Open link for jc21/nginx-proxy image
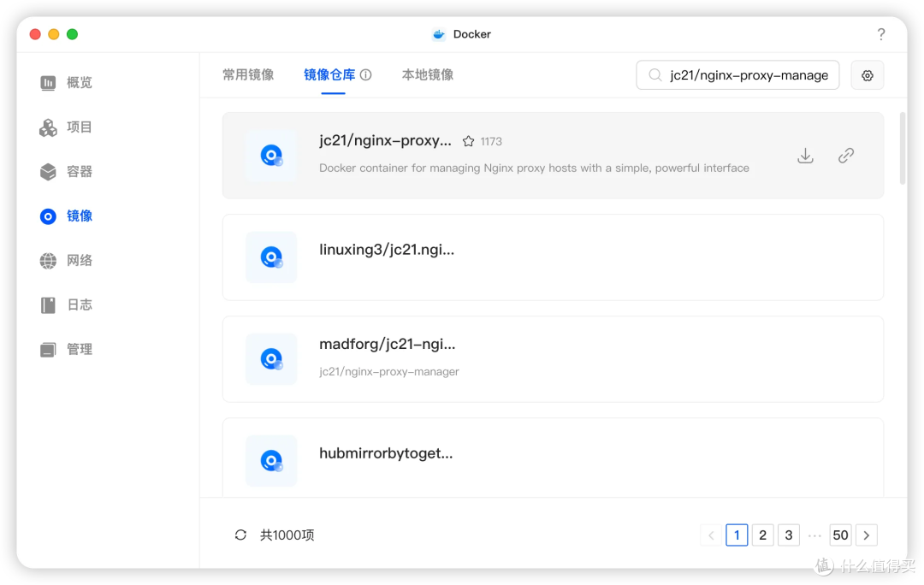Screen dimensions: 924x585 [845, 156]
